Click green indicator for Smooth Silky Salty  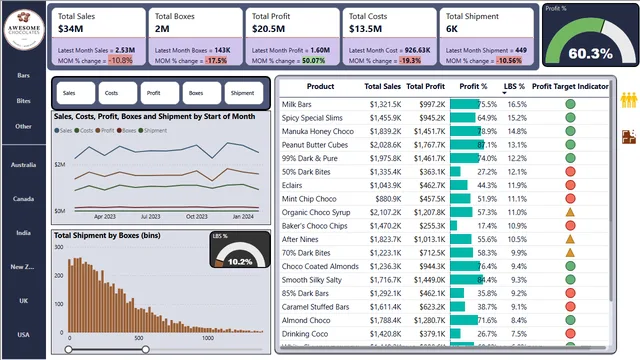click(570, 280)
